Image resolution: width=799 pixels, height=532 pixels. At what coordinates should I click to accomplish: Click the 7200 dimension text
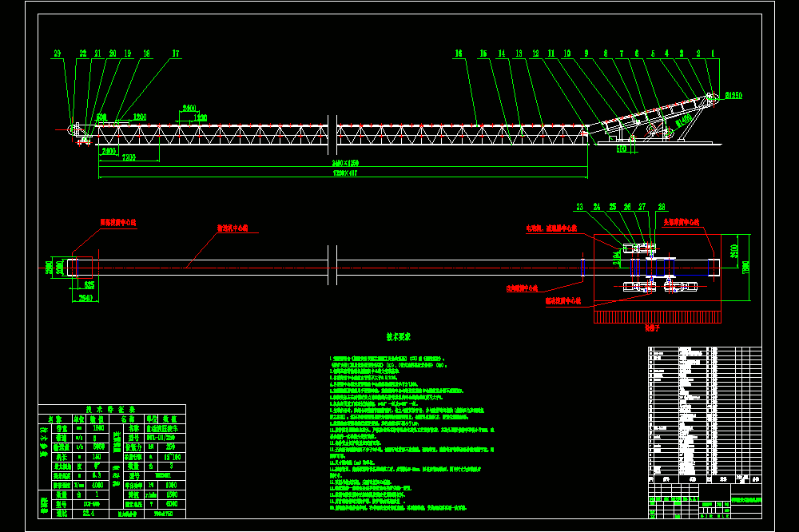tap(129, 157)
